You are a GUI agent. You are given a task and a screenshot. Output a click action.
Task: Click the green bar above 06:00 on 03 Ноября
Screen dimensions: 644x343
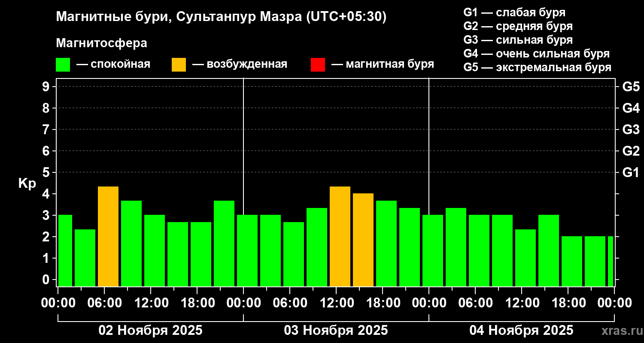(294, 254)
